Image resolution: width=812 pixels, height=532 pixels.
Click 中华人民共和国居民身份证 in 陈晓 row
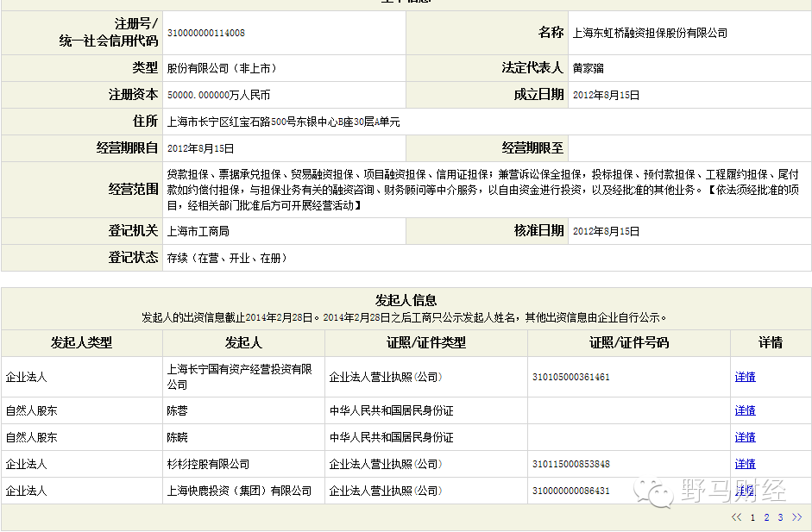click(392, 438)
